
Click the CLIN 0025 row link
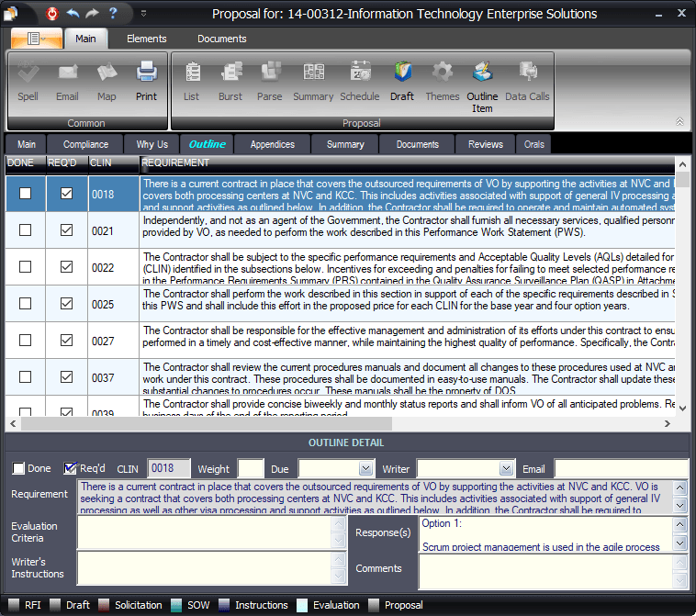[x=103, y=304]
